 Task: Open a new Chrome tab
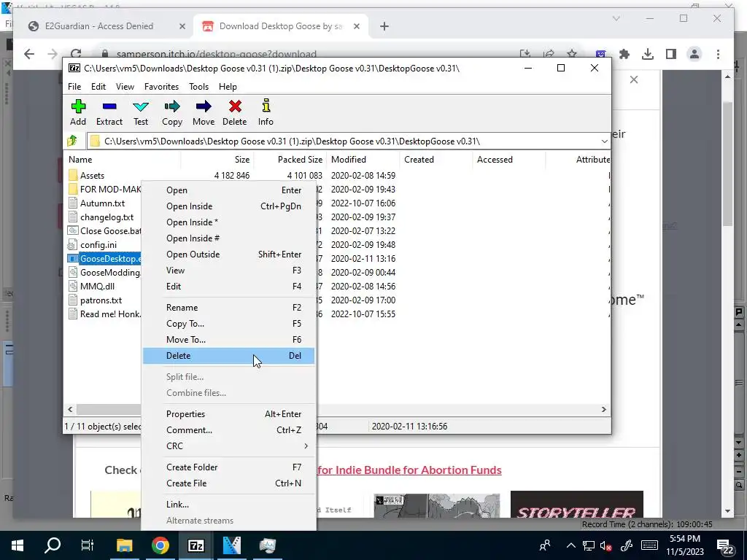click(x=384, y=27)
